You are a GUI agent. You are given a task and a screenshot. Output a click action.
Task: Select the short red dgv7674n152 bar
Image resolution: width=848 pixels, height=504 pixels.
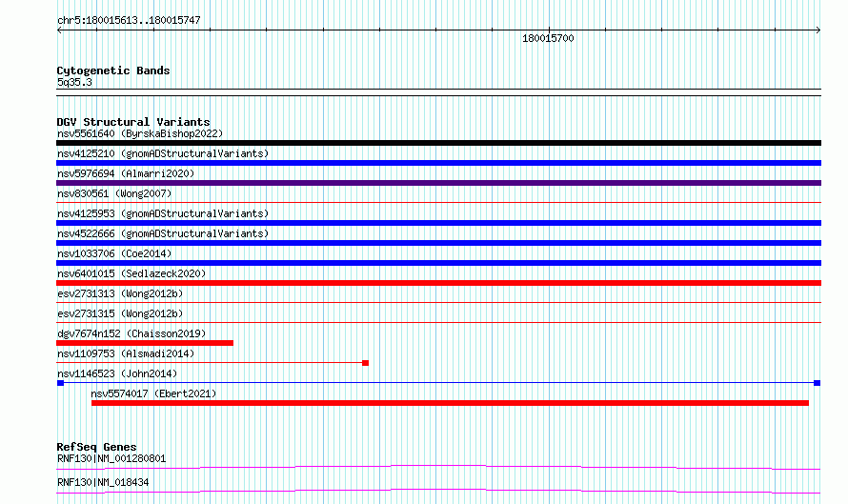[x=145, y=343]
